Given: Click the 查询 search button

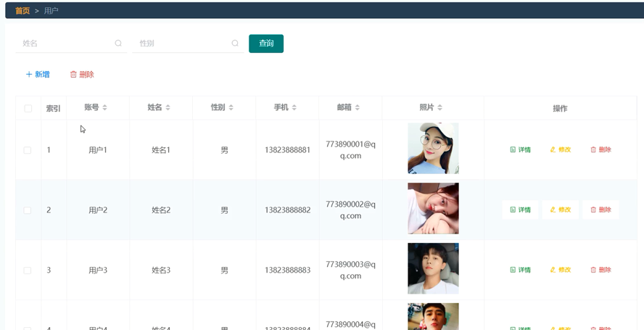Looking at the screenshot, I should pos(266,44).
